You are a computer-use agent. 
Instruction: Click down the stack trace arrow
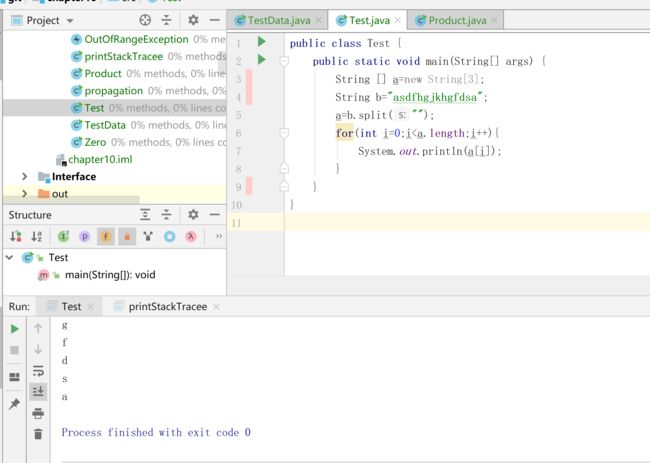click(38, 349)
